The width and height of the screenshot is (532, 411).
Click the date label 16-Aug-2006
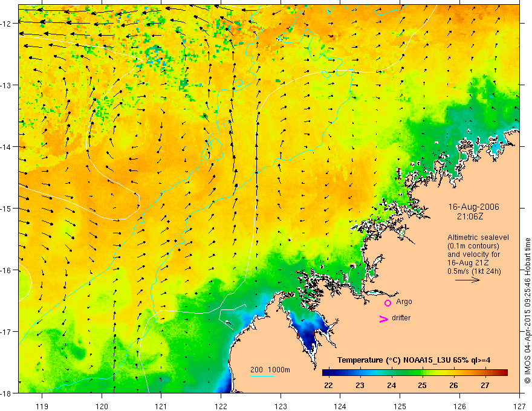coord(473,207)
